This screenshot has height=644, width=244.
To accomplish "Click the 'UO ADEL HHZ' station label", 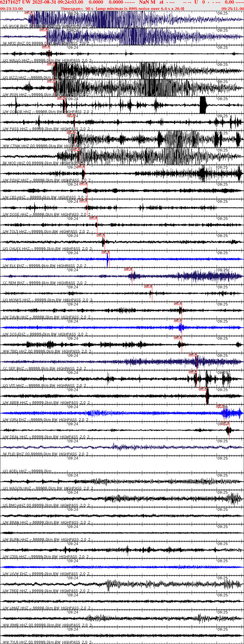I will coord(15,471).
